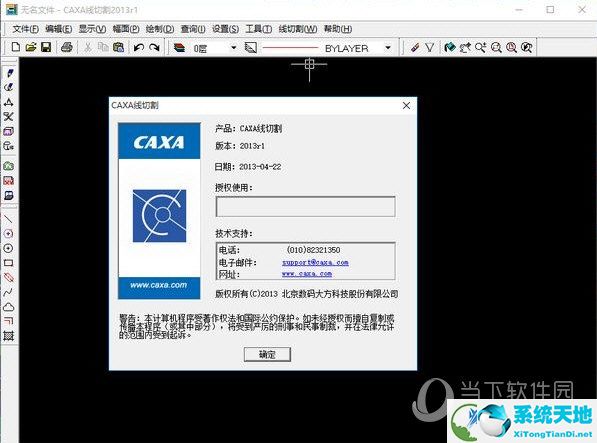Click the phone number (010)82321350
Screen dimensions: 597x443
pyautogui.click(x=313, y=250)
